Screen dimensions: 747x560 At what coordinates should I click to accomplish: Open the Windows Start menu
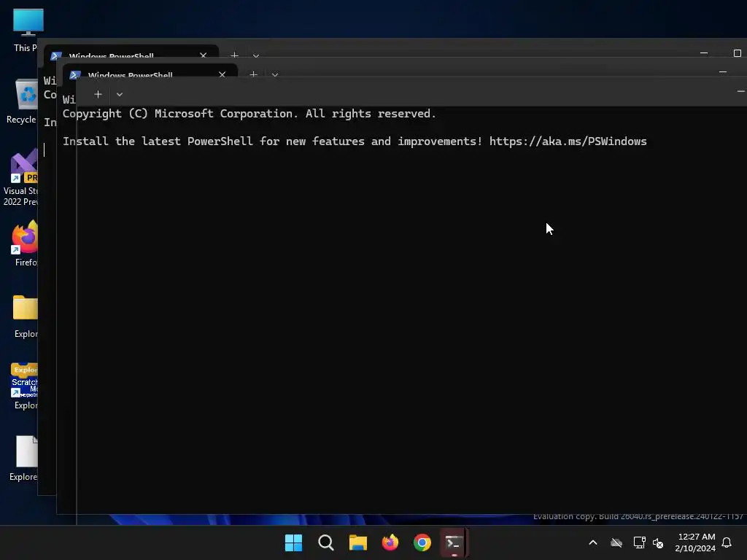coord(293,542)
